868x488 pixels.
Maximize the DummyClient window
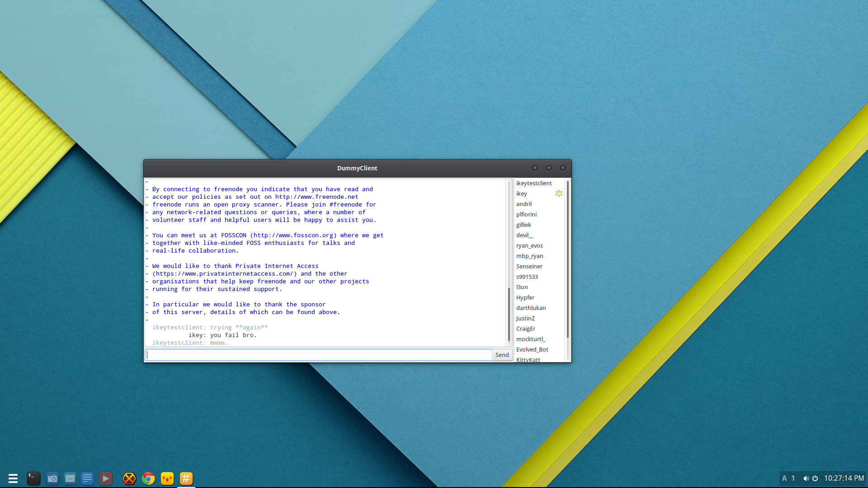(x=549, y=168)
